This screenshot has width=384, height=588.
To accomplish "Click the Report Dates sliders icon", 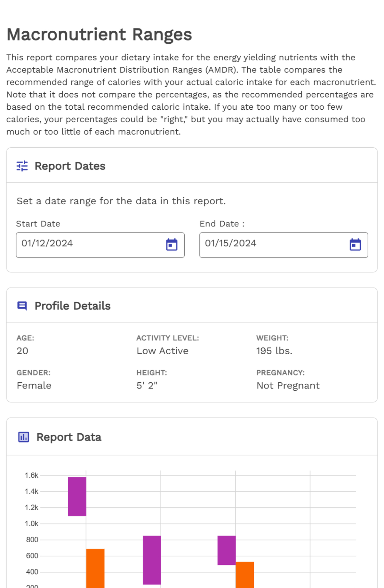I will click(x=22, y=166).
